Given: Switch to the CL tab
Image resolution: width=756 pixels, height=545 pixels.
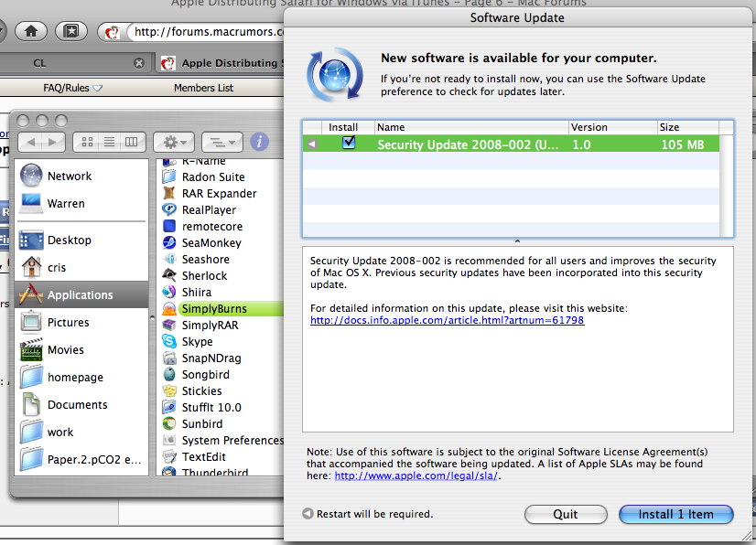Looking at the screenshot, I should 39,63.
